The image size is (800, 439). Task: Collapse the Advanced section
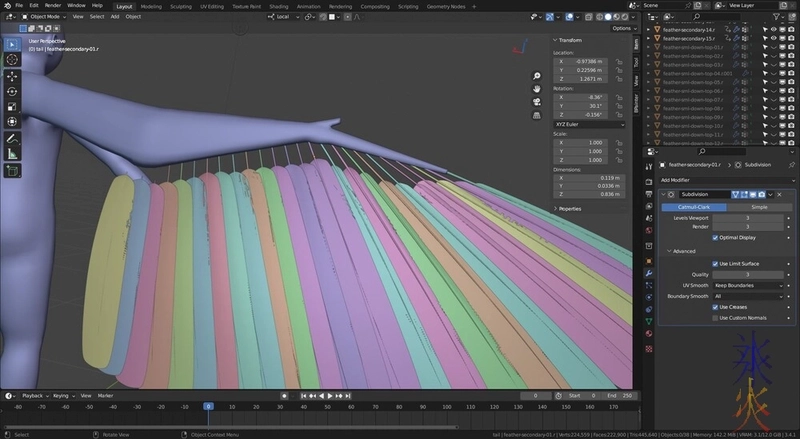tap(683, 251)
